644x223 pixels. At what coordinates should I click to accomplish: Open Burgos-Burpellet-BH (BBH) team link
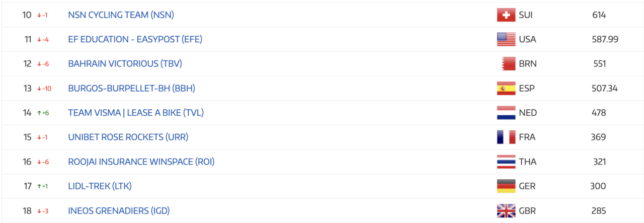pos(131,89)
